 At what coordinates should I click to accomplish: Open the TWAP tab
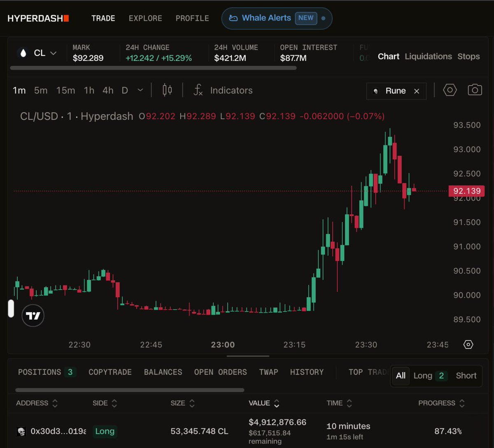pyautogui.click(x=268, y=372)
